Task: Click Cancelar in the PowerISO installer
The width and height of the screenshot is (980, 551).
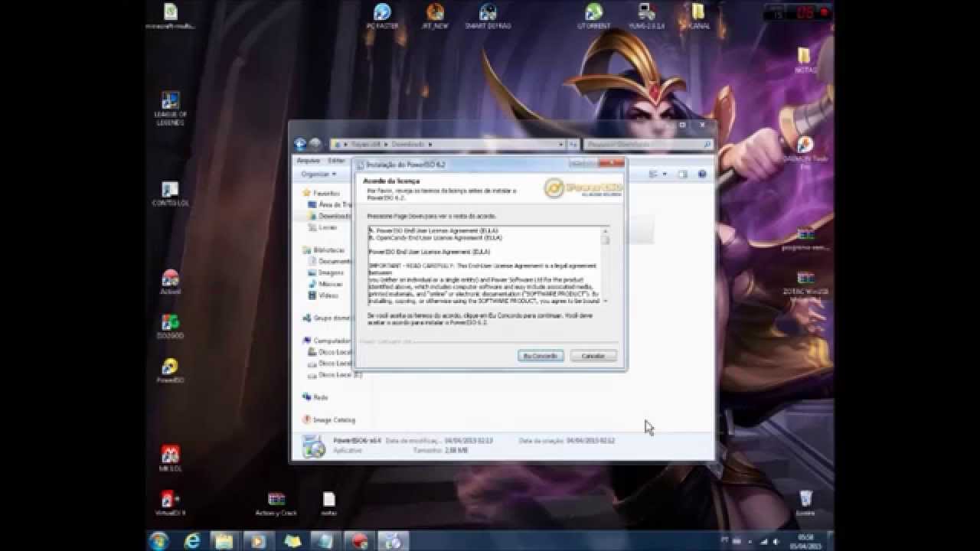Action: coord(593,356)
